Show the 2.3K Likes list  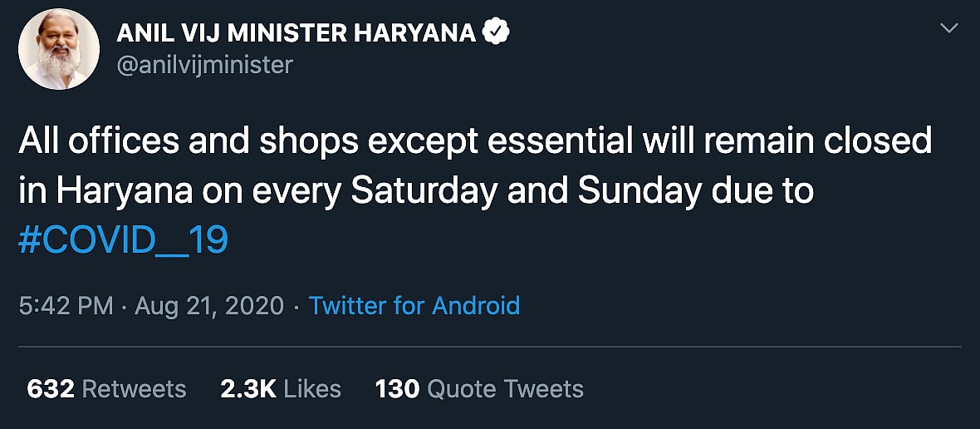[x=281, y=388]
